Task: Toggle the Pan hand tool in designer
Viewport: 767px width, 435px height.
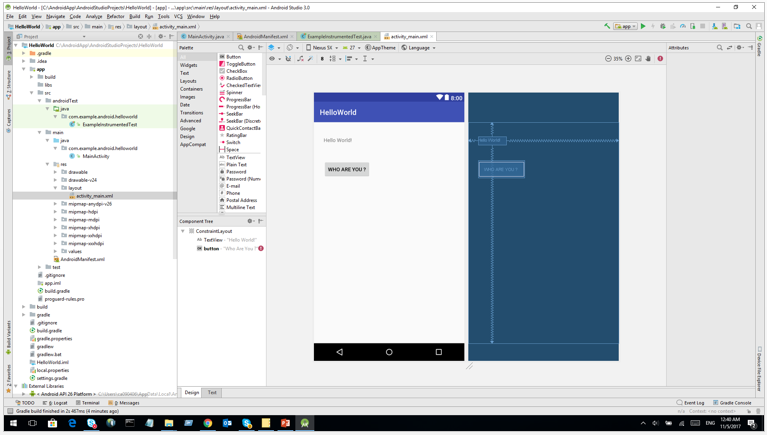Action: pos(648,59)
